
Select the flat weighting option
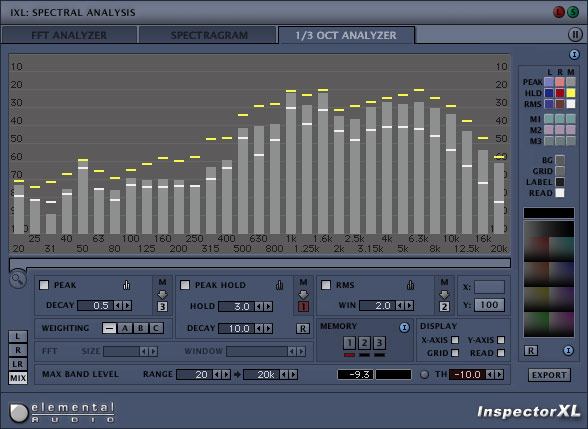click(109, 328)
